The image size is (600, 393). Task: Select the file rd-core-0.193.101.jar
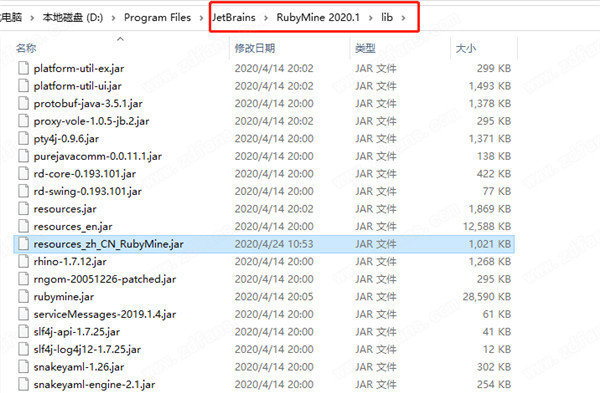[85, 174]
